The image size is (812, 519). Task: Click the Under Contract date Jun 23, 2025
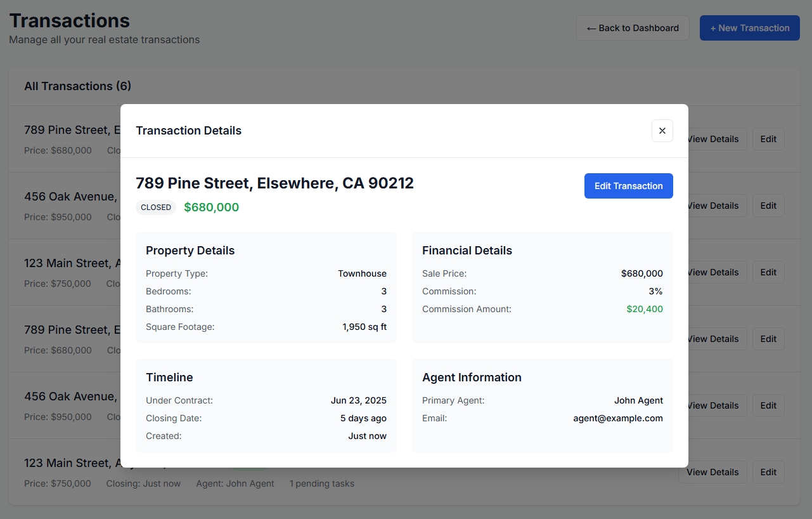(359, 400)
